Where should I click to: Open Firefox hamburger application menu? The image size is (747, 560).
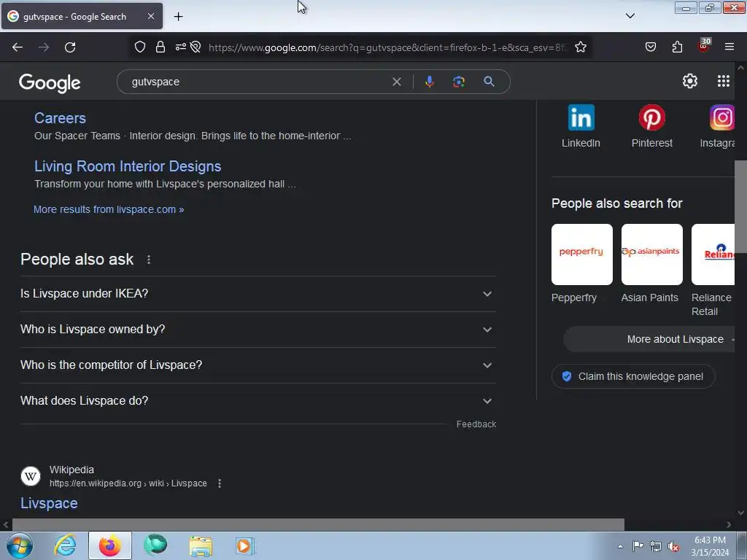coord(729,47)
